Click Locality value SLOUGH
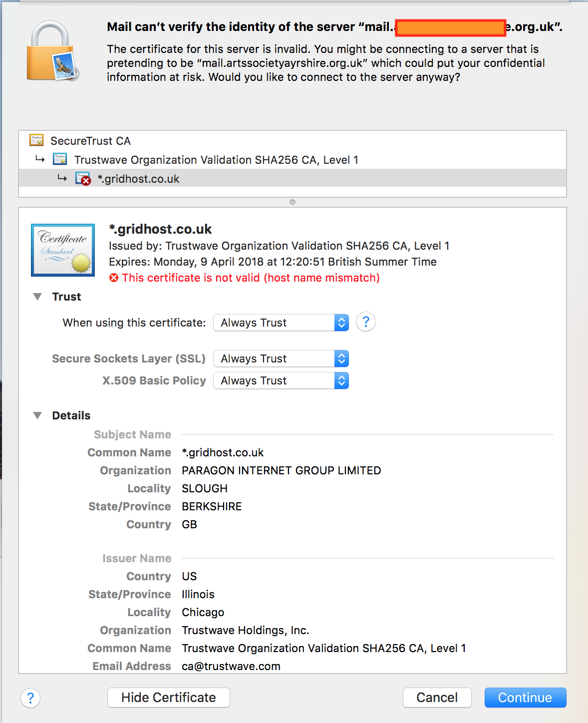Viewport: 588px width, 723px height. coord(205,488)
